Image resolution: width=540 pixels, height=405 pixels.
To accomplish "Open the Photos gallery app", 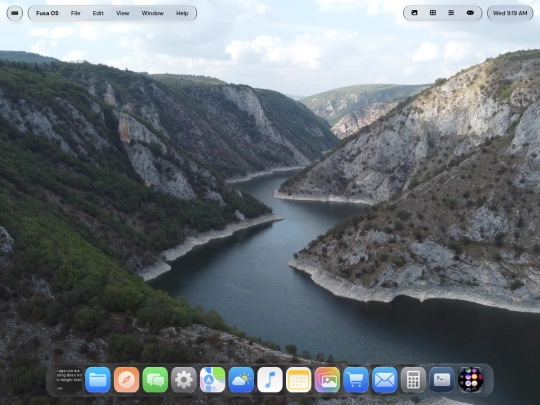I will 327,380.
